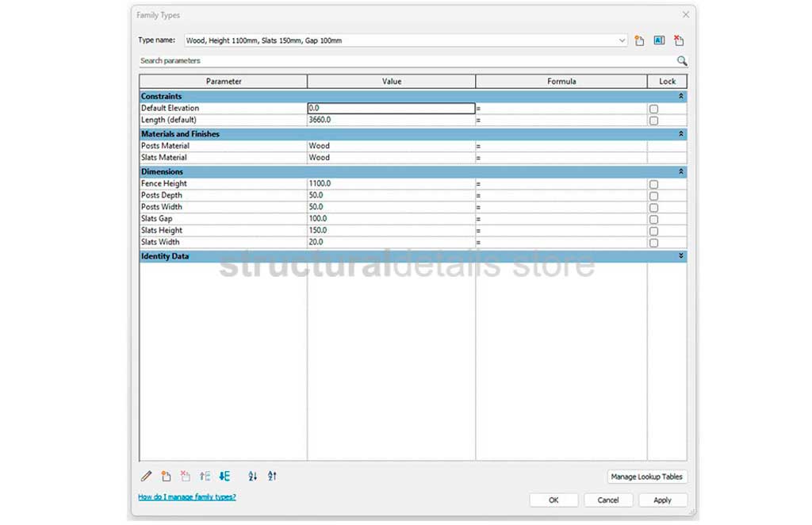Collapse the Dimensions group
The width and height of the screenshot is (812, 525).
(680, 172)
